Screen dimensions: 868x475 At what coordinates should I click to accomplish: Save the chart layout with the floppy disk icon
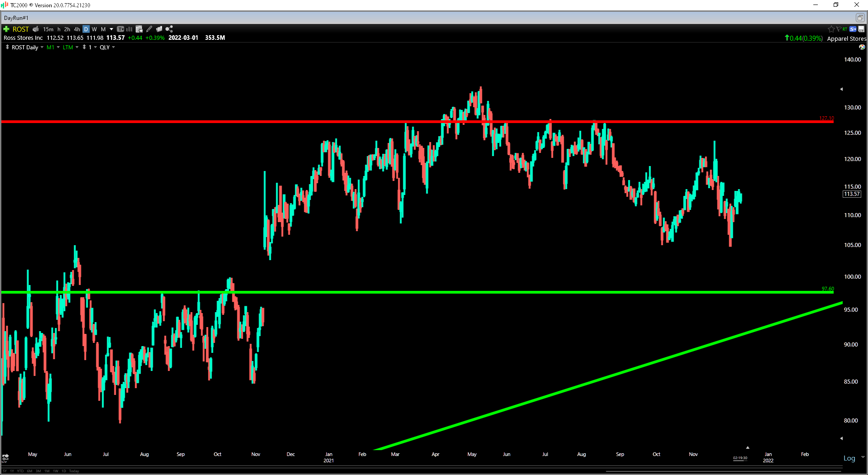click(860, 28)
